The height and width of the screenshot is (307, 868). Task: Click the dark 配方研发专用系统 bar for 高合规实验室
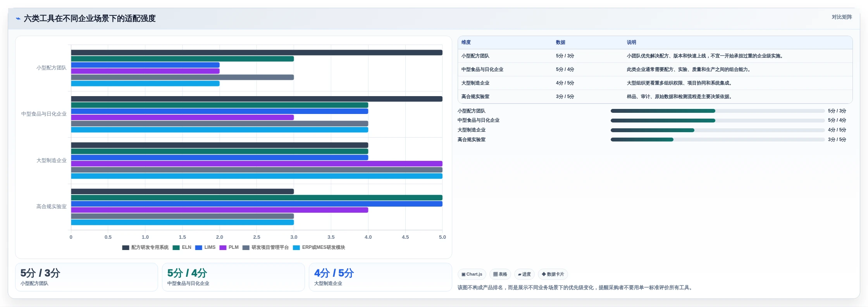182,191
